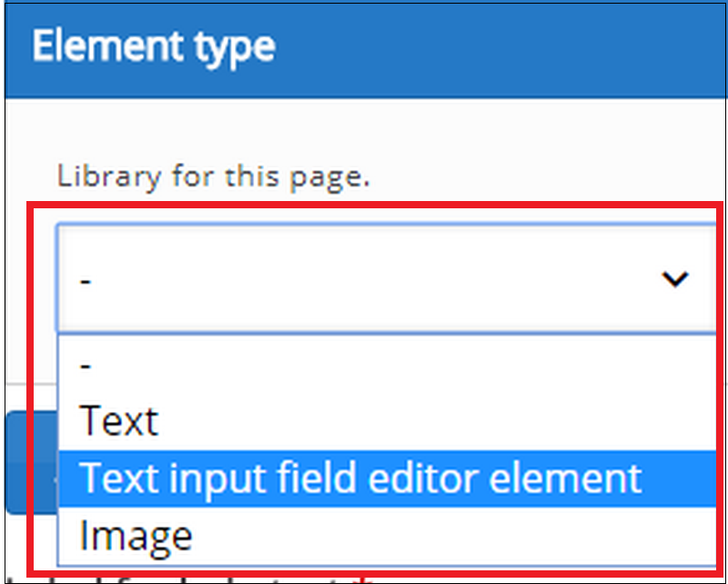Viewport: 728px width, 584px height.
Task: Select the blank '-' option in list
Action: click(388, 366)
